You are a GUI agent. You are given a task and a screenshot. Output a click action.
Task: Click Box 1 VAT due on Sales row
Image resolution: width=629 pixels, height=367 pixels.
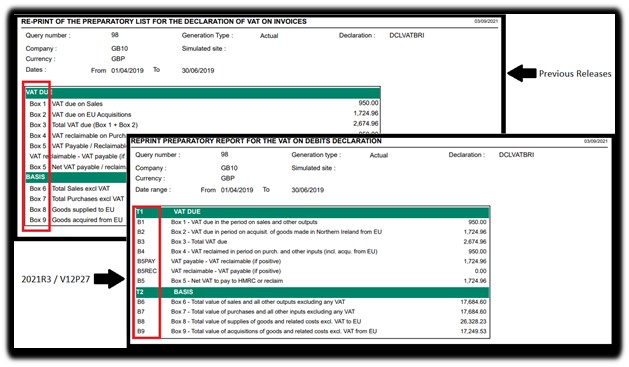(x=203, y=103)
